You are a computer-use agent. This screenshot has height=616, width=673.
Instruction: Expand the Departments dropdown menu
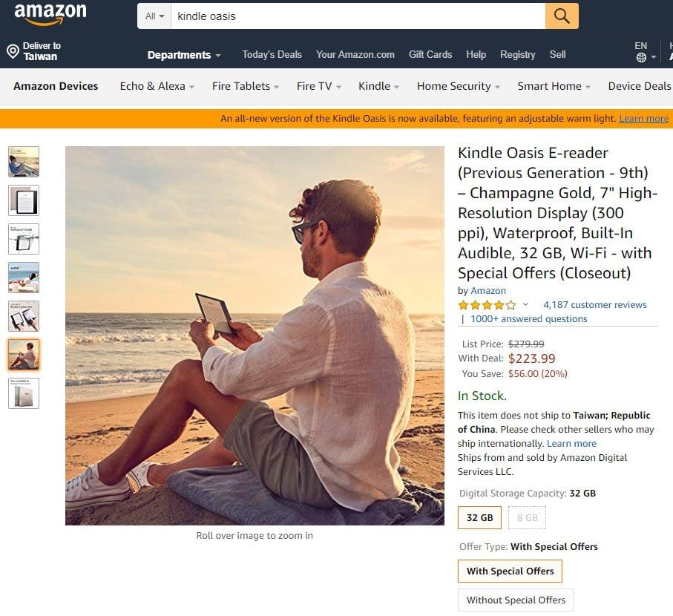184,55
